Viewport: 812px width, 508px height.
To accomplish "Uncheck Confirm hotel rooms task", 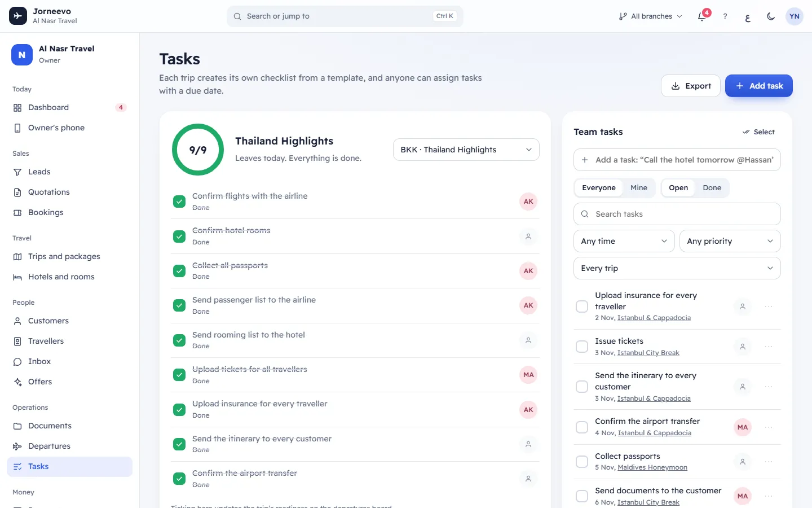I will (179, 237).
